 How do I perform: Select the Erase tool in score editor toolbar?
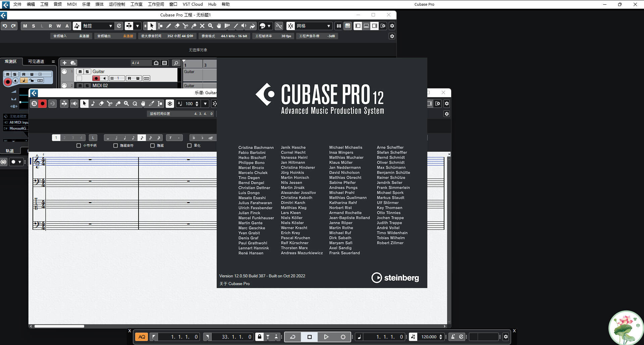(x=101, y=104)
